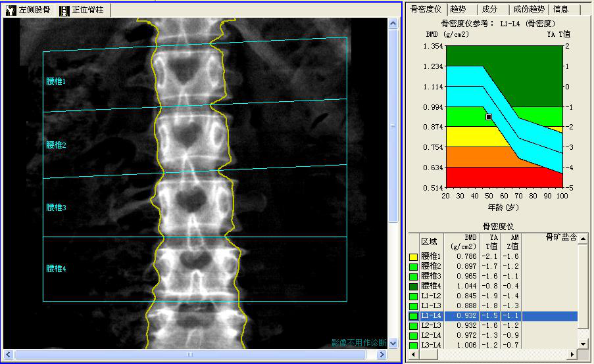Viewport: 594px width, 364px height.
Task: Click BMD value 1.044 for 腰椎4
Action: (466, 286)
